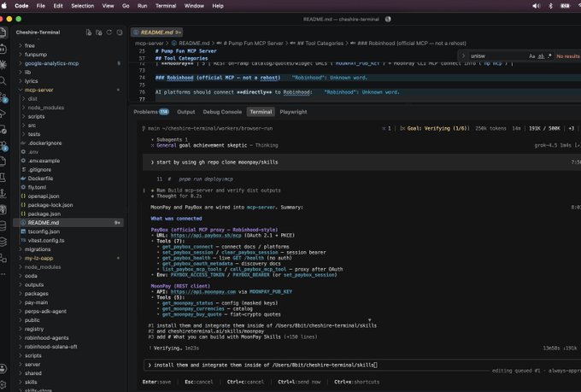Expand the free folder
Screen dimensions: 581x392
coord(30,45)
